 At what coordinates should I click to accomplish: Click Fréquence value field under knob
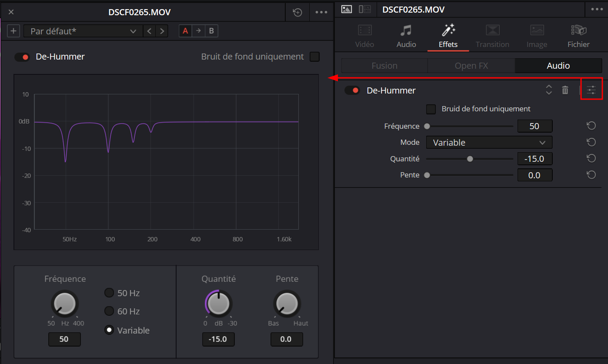(64, 339)
